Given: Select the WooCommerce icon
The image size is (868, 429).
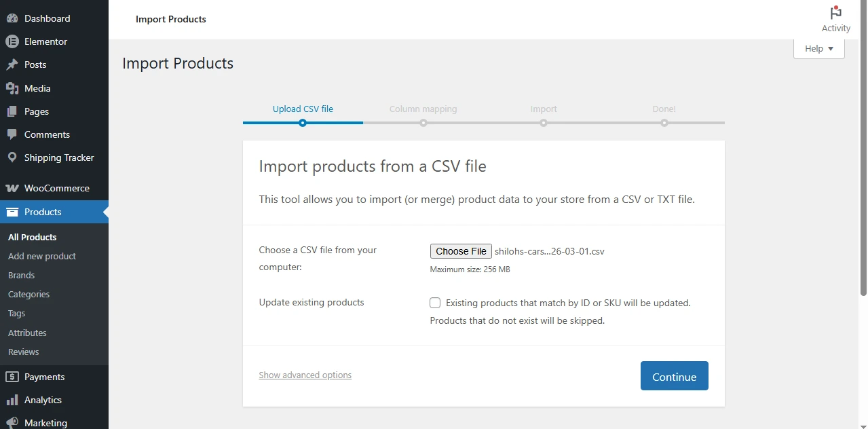Looking at the screenshot, I should 14,187.
